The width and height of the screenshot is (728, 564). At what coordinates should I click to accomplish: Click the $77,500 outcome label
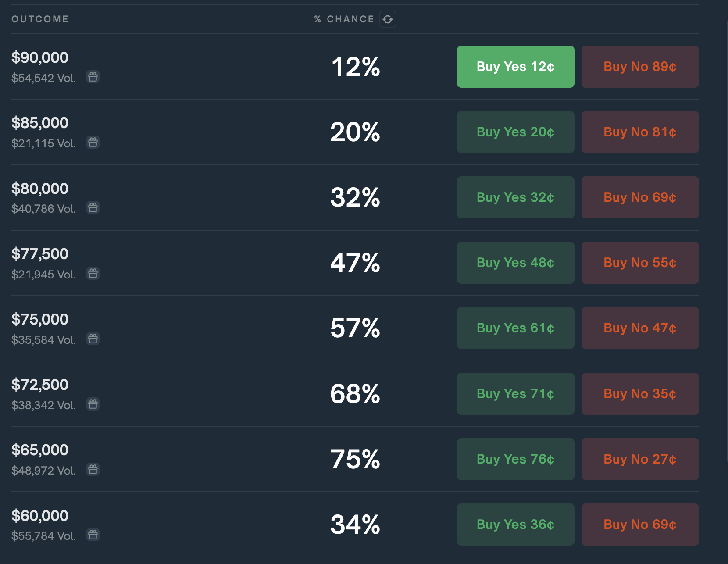[40, 254]
